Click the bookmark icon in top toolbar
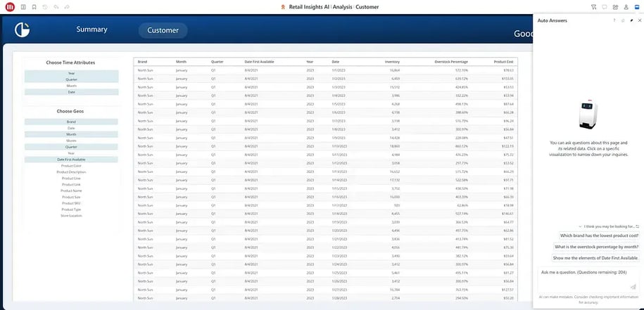This screenshot has width=644, height=310. coord(34,7)
